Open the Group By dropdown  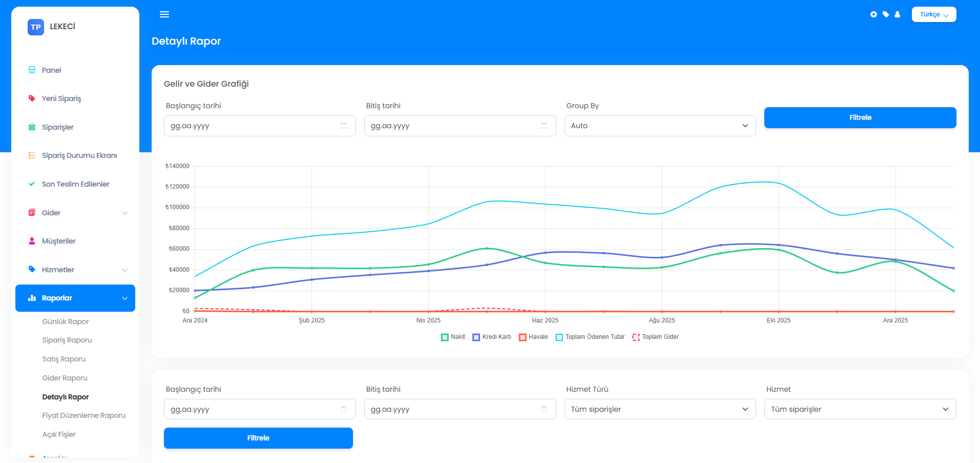(660, 126)
